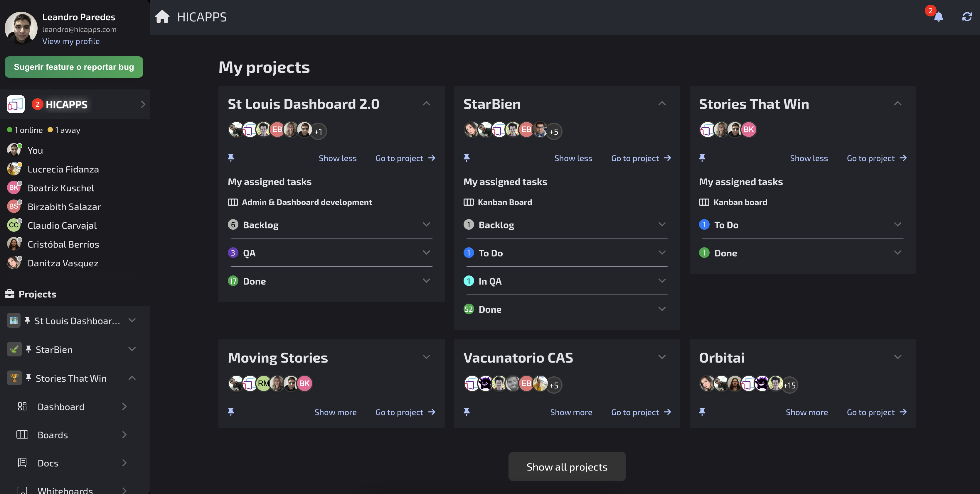The image size is (980, 494).
Task: Click the board icon beside StarBien Kanban Board
Action: coord(468,202)
